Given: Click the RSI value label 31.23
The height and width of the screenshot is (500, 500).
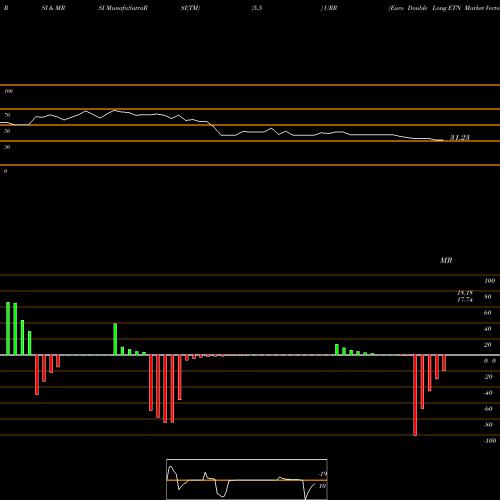Looking at the screenshot, I should click(460, 137).
